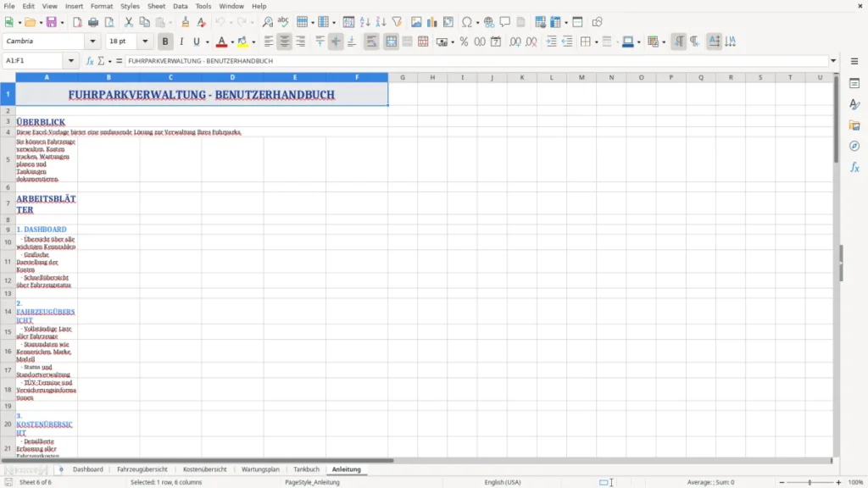Click the add new sheet button
This screenshot has width=868, height=488.
pyautogui.click(x=61, y=469)
